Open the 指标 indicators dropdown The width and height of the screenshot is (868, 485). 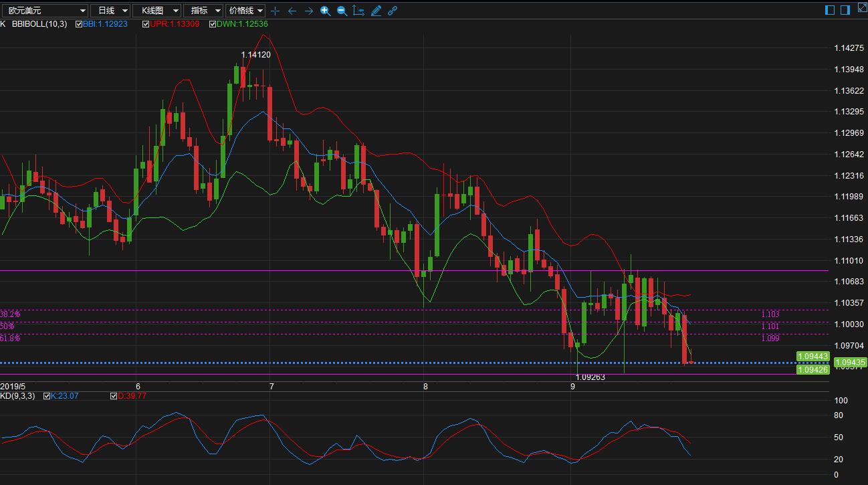[x=204, y=11]
